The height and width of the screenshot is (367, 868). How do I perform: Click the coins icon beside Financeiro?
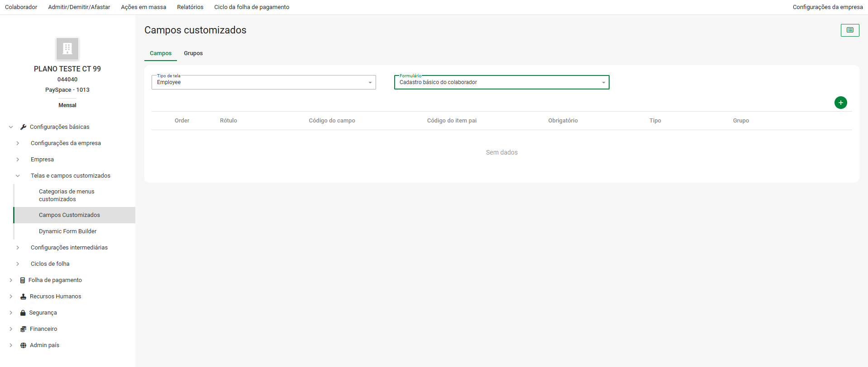(23, 329)
